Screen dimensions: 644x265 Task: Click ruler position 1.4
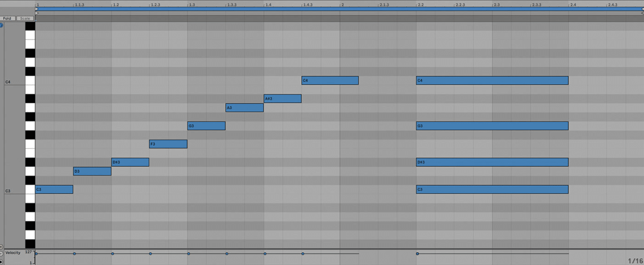[x=268, y=5]
